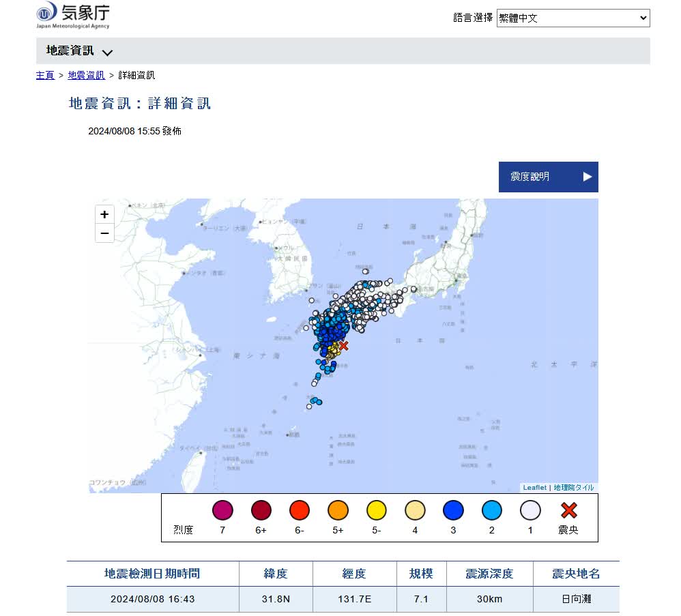Screen dimensions: 681x616
Task: Expand the 地震資訊 menu chevron
Action: pyautogui.click(x=107, y=52)
